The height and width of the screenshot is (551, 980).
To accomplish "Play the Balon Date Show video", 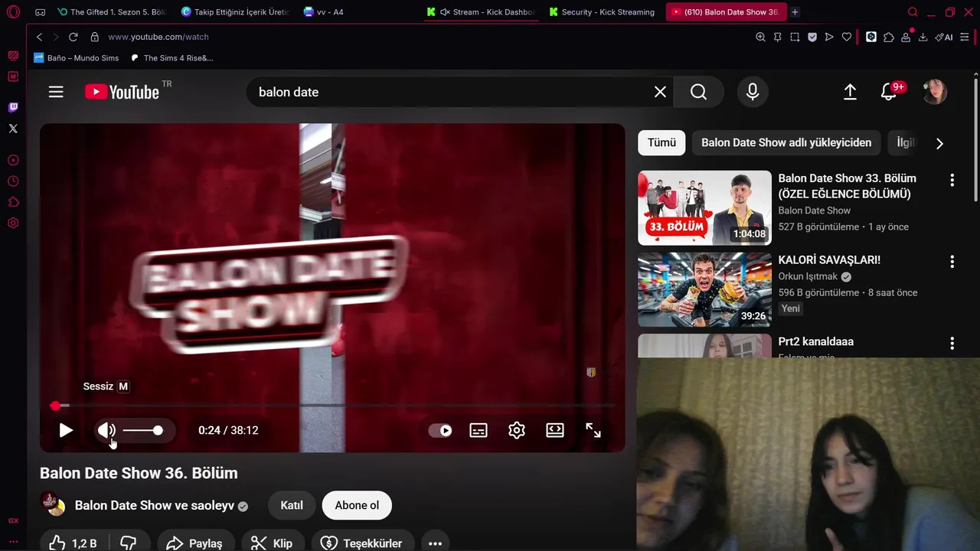I will (x=66, y=430).
